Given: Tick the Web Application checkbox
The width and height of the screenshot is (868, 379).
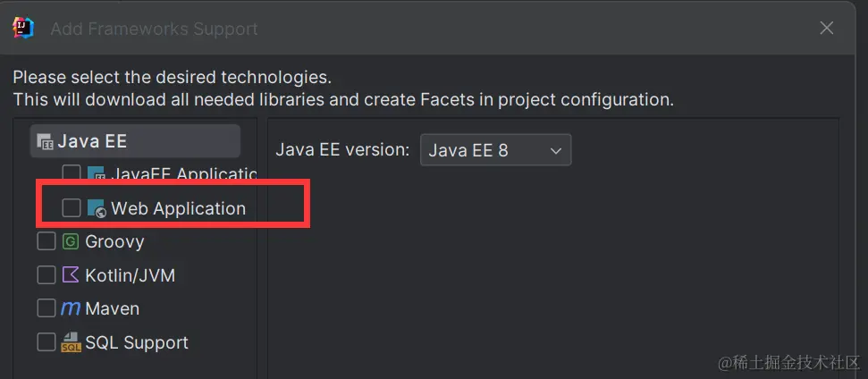Looking at the screenshot, I should click(x=72, y=208).
